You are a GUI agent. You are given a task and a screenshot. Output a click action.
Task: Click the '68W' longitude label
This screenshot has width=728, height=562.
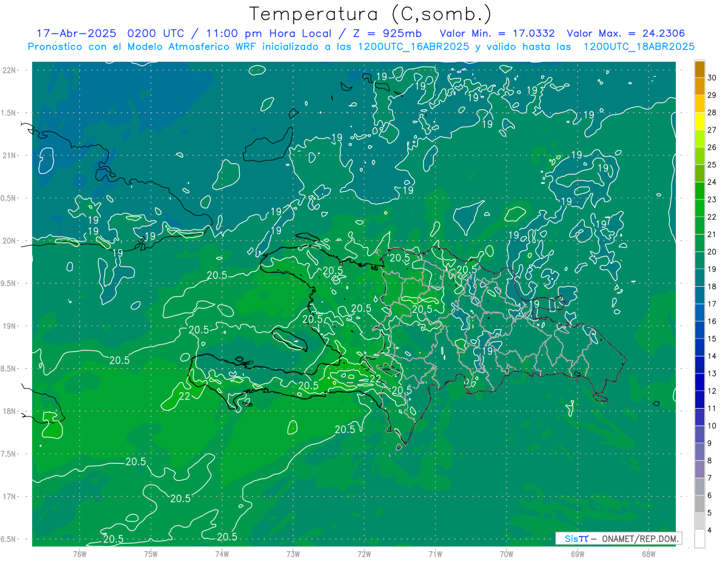coord(648,553)
